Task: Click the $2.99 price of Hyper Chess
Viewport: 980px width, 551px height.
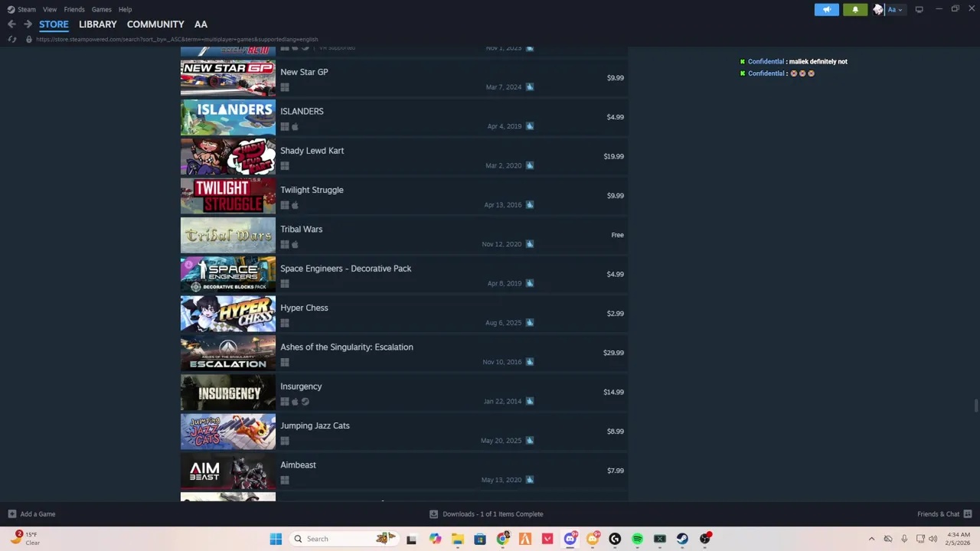Action: (615, 314)
